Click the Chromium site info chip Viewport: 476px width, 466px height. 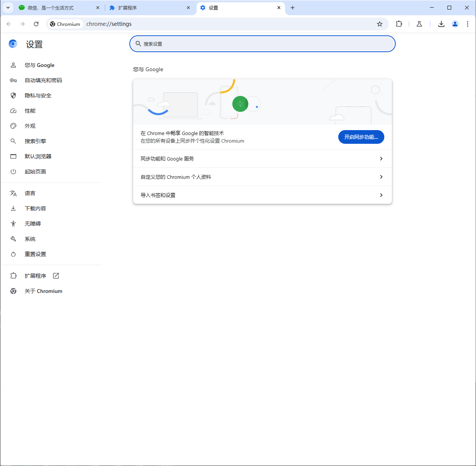[65, 24]
